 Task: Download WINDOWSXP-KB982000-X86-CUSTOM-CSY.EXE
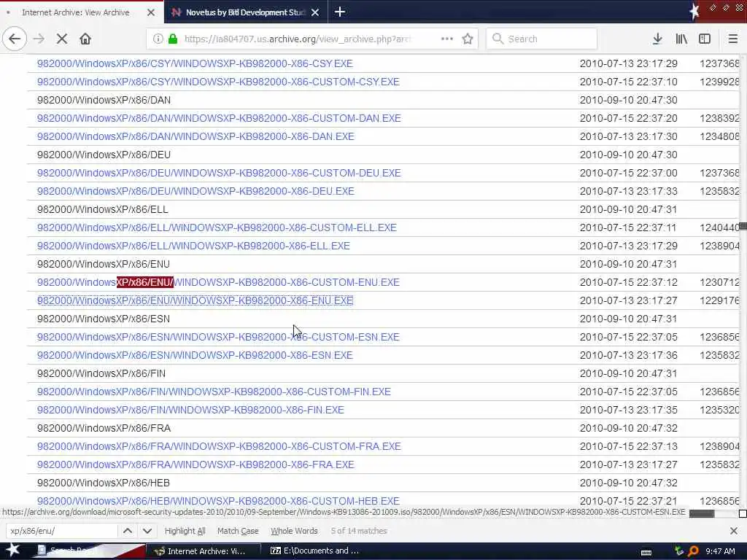(x=218, y=82)
